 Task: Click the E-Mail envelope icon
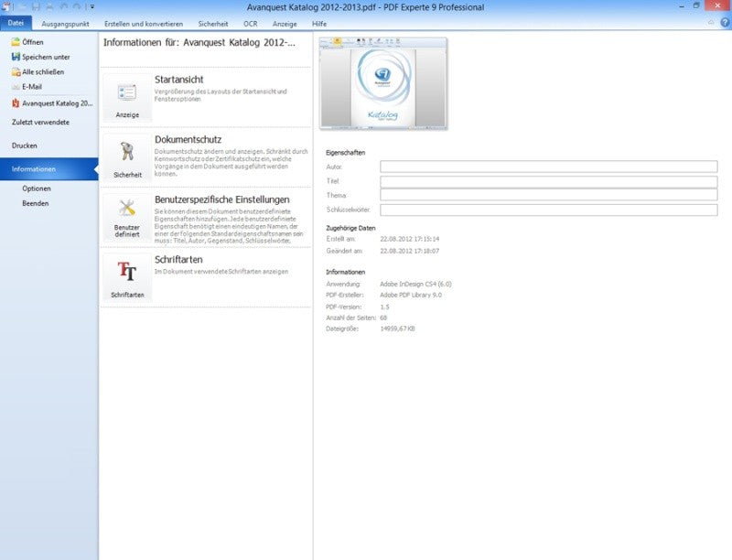coord(16,87)
